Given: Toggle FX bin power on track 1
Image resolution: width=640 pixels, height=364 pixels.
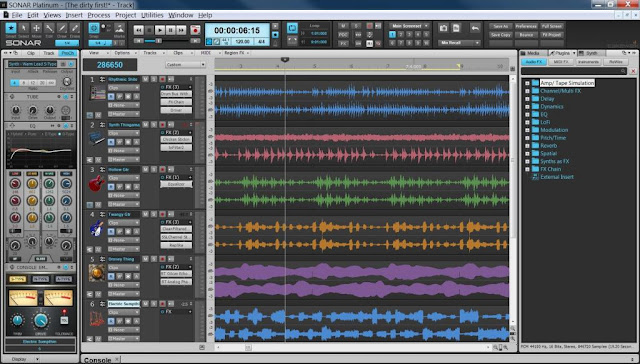Looking at the screenshot, I should click(x=163, y=87).
